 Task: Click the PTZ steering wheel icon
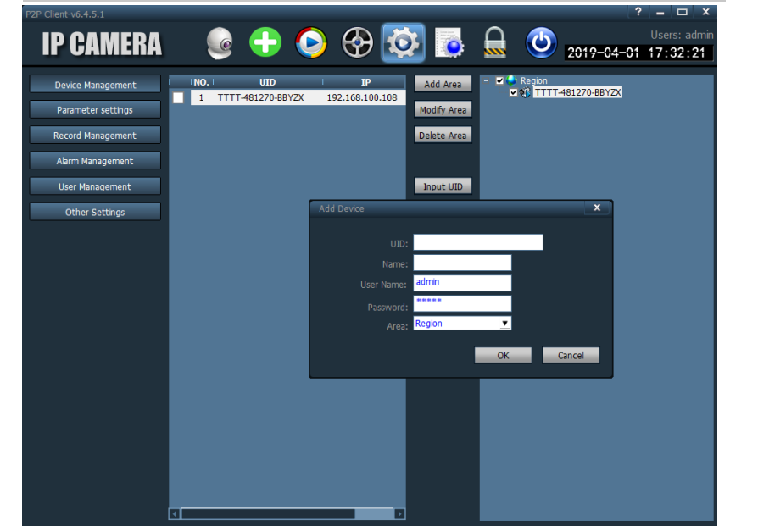[x=357, y=42]
